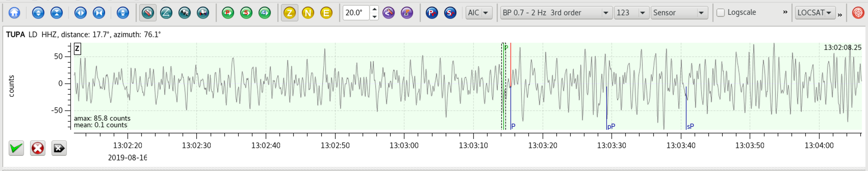The image size is (868, 171).
Task: Click the Z component label on the trace
Action: 77,49
